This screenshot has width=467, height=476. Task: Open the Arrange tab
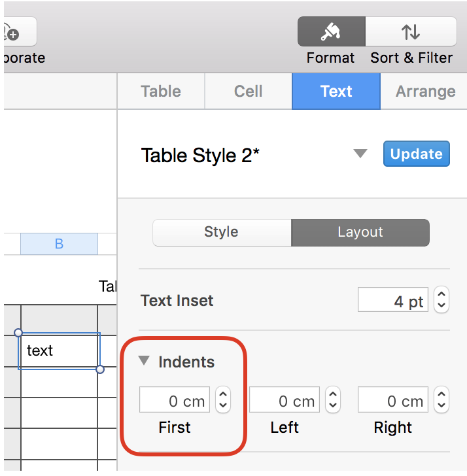point(425,92)
